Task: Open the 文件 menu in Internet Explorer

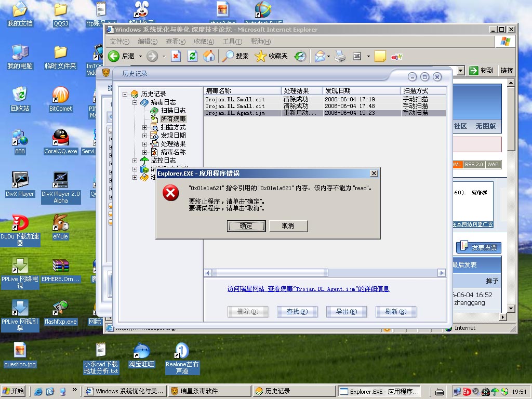Action: tap(119, 42)
